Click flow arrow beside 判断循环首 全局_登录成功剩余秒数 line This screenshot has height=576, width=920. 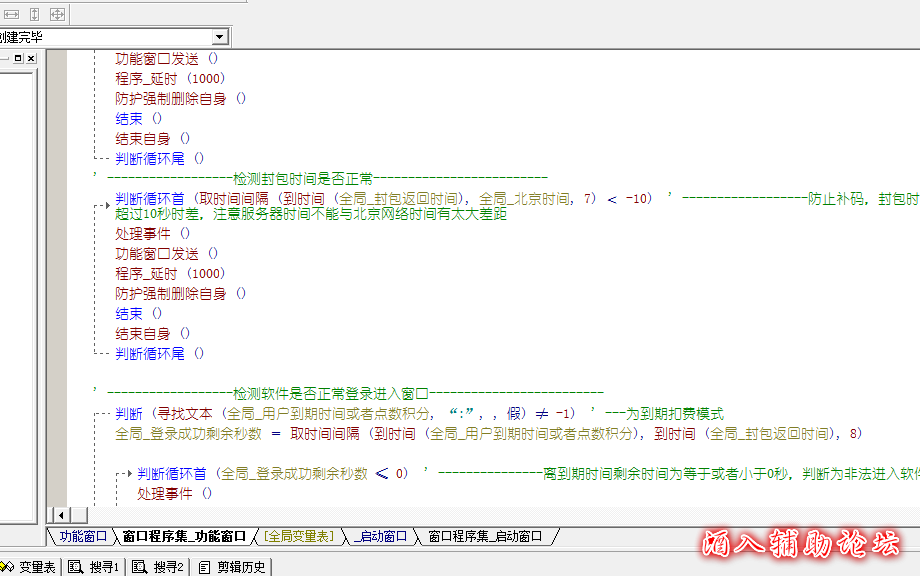pyautogui.click(x=128, y=473)
